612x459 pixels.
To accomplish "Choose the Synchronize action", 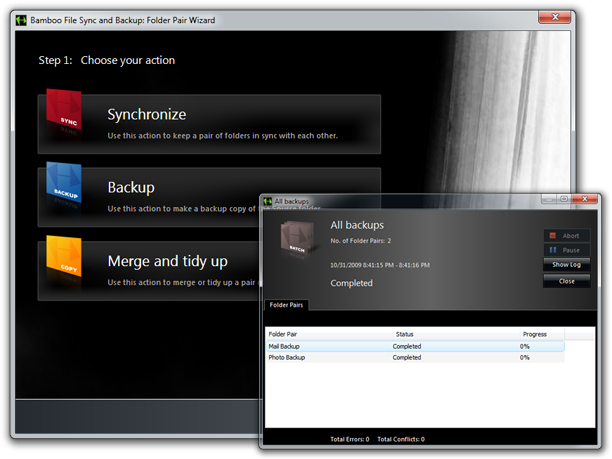I will (210, 124).
